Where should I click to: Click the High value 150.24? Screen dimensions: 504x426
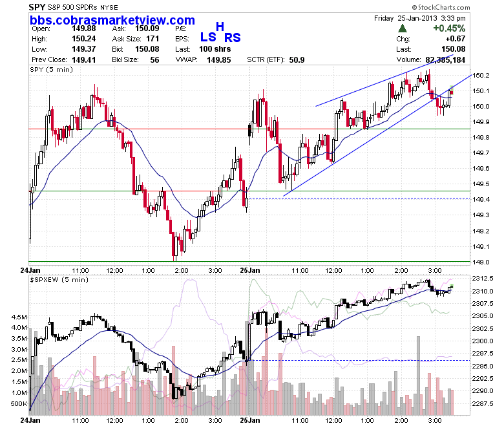(83, 39)
